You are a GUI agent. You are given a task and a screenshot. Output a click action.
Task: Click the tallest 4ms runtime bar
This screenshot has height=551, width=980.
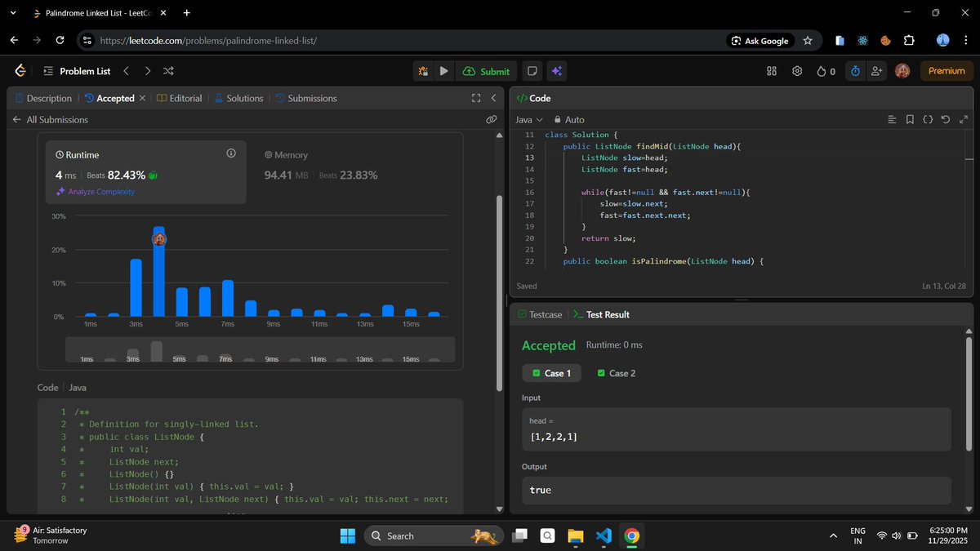coord(158,271)
